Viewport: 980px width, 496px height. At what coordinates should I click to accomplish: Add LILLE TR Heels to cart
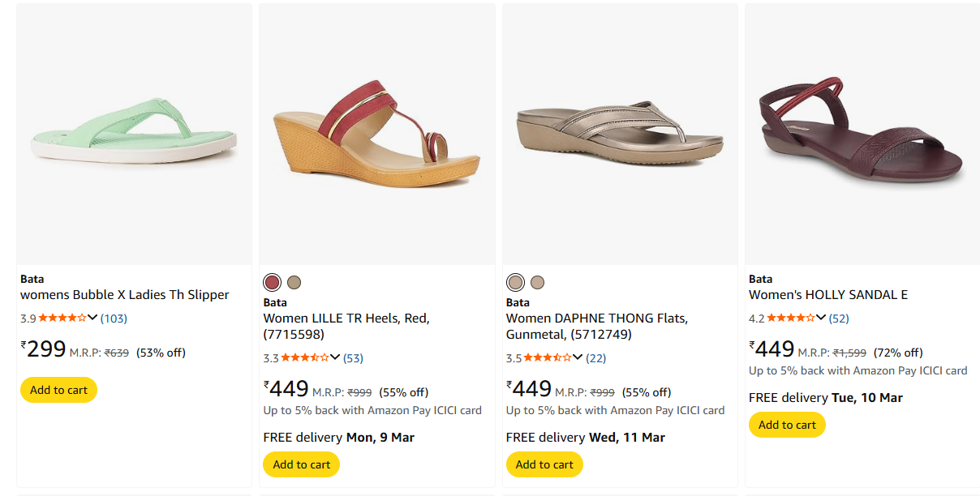coord(301,464)
